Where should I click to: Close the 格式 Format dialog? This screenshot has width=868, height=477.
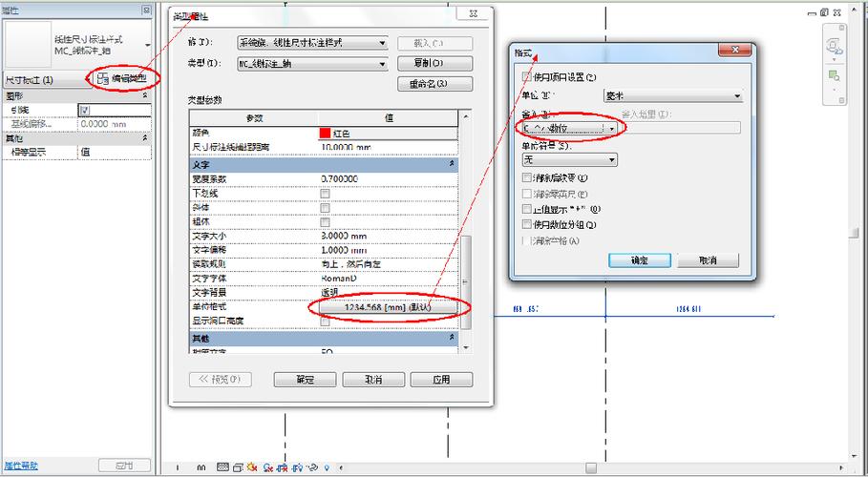click(x=735, y=50)
